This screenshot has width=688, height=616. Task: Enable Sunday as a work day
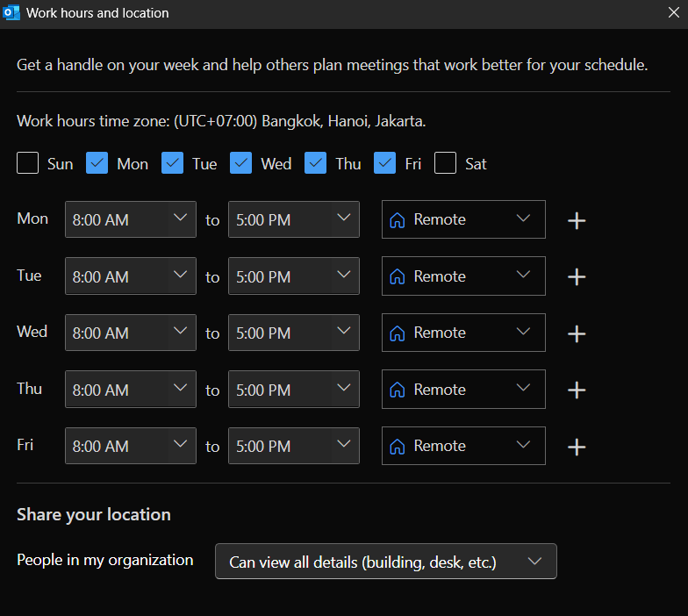point(28,163)
